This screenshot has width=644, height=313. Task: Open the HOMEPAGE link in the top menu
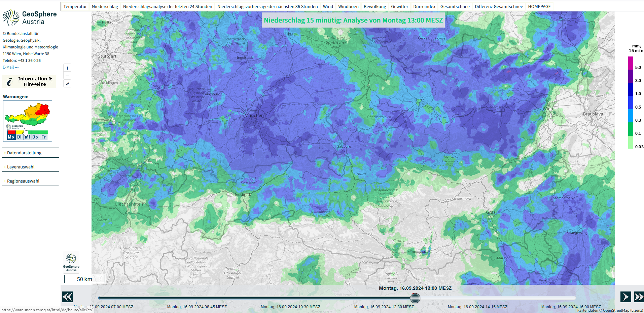click(539, 6)
